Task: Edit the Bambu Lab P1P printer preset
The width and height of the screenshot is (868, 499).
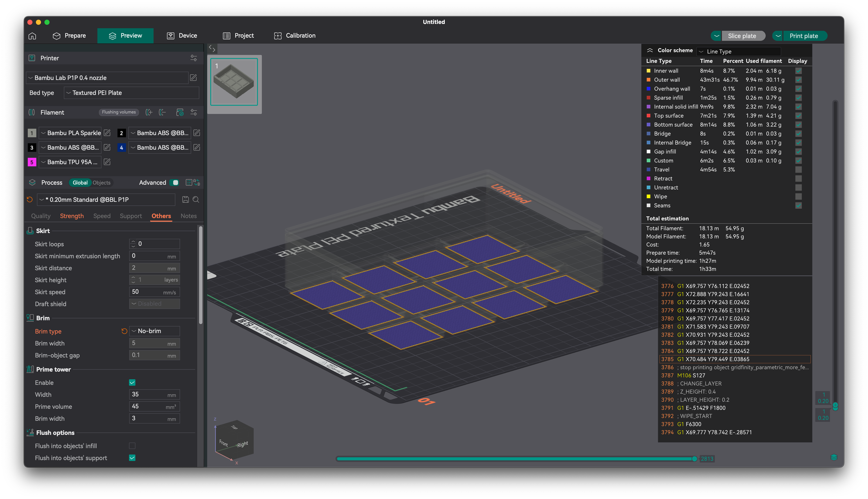Action: (193, 78)
